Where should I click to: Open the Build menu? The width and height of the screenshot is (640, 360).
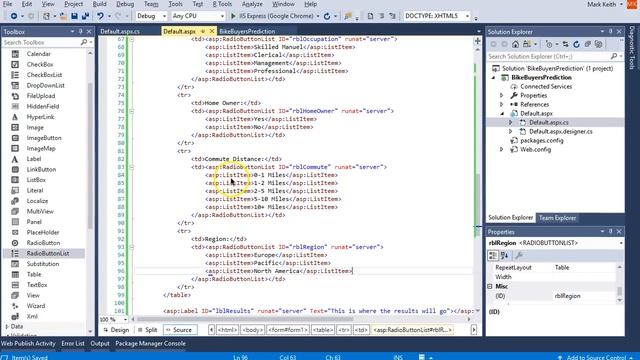click(99, 4)
